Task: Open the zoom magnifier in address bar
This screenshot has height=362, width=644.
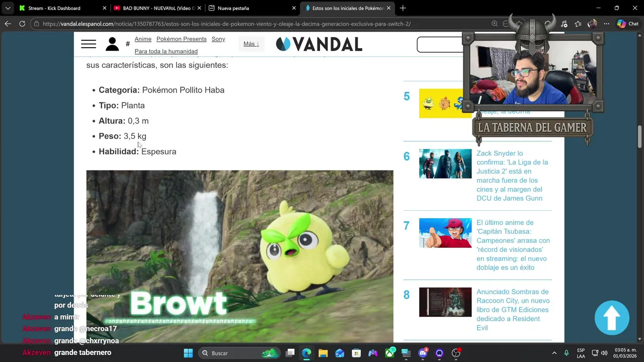Action: 495,24
